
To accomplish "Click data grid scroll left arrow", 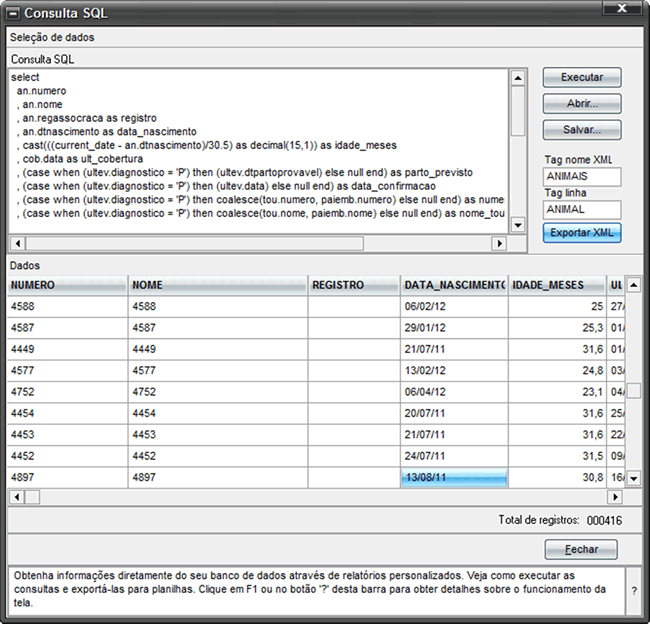I will pyautogui.click(x=17, y=497).
